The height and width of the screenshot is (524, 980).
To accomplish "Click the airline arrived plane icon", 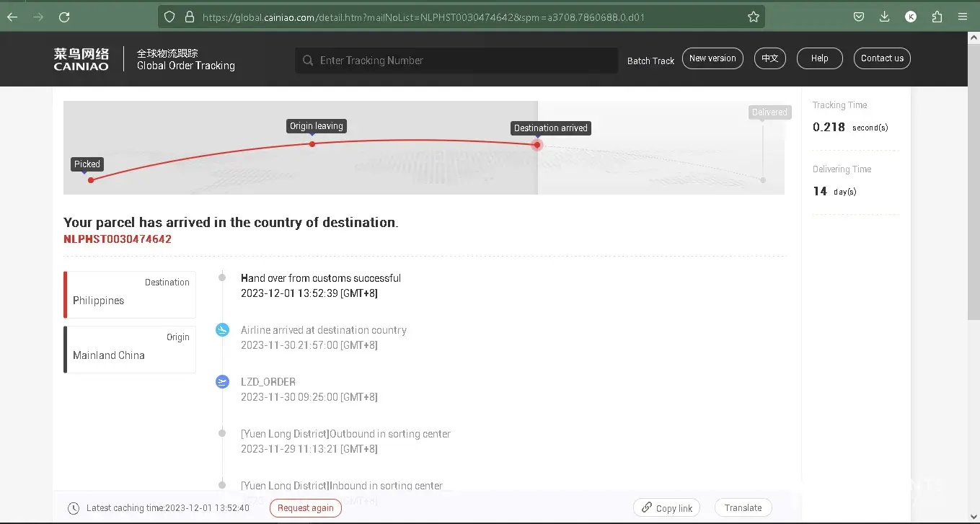I will click(222, 329).
